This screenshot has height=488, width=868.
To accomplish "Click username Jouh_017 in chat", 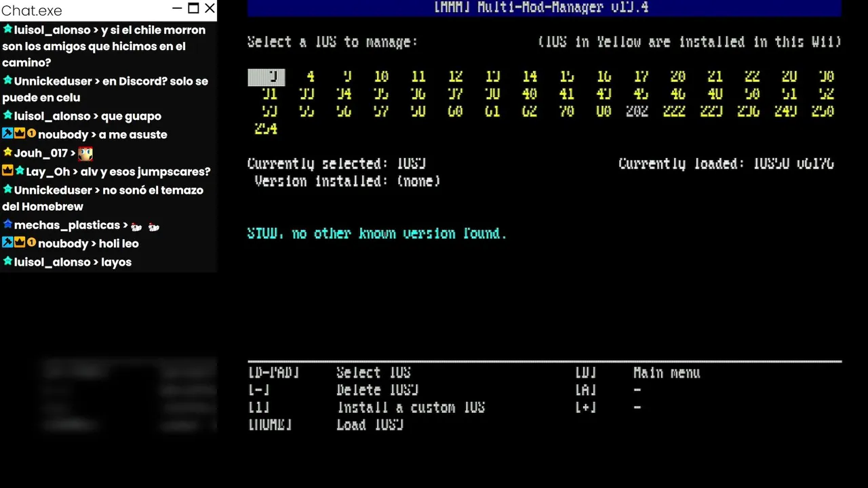I will tap(41, 153).
